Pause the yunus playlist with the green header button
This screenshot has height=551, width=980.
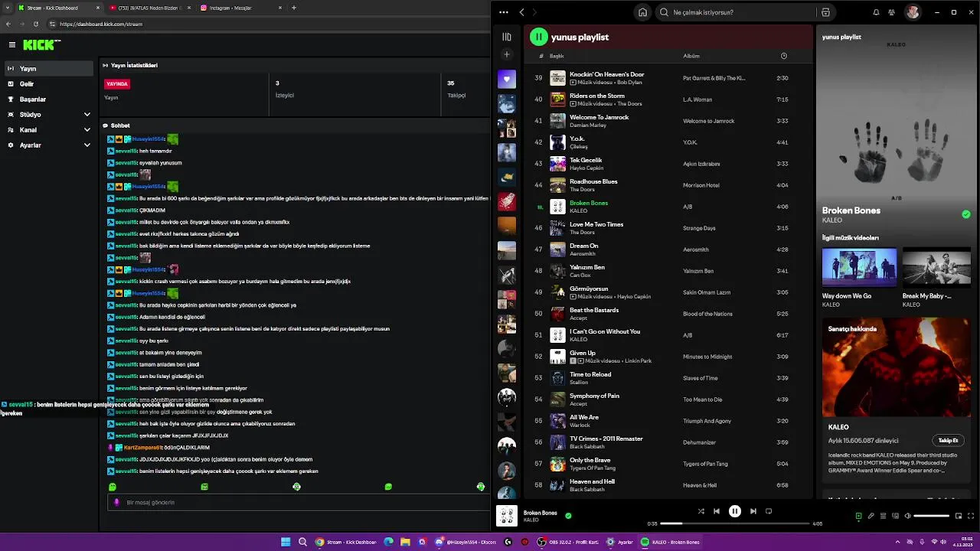point(539,37)
